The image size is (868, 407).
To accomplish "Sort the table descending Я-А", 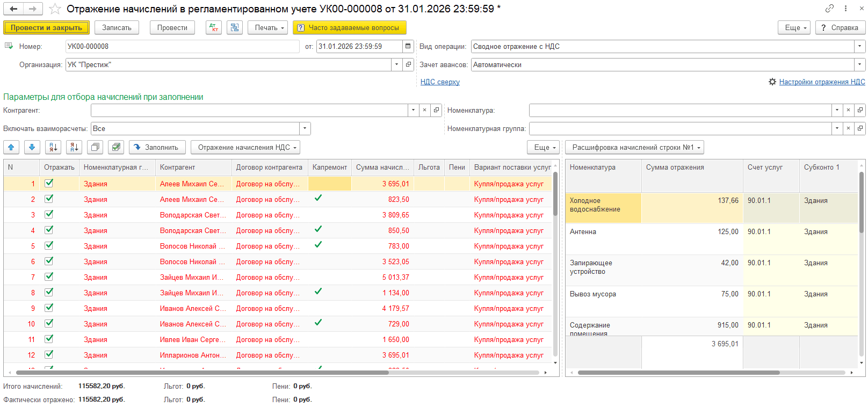I will [x=74, y=147].
